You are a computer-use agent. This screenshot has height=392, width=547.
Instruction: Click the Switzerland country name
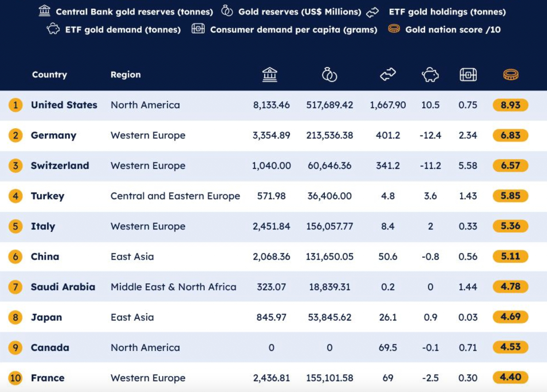coord(60,166)
